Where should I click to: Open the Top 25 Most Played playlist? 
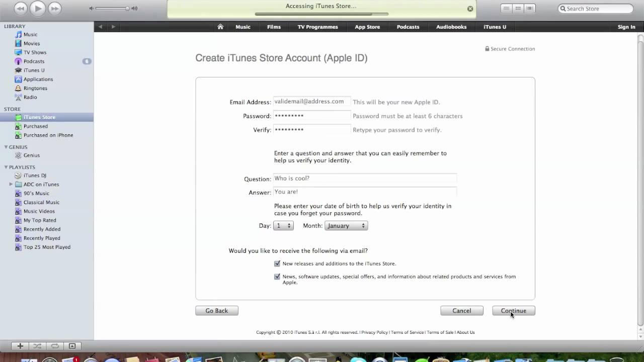[x=47, y=247]
